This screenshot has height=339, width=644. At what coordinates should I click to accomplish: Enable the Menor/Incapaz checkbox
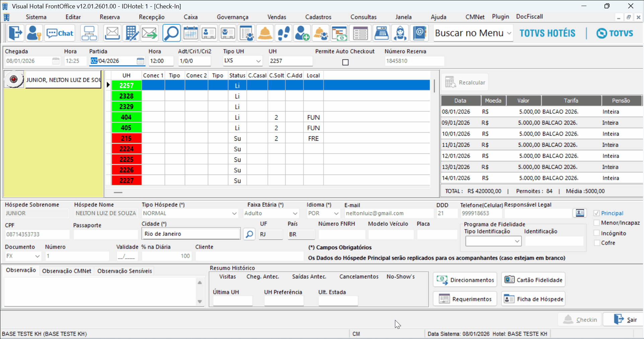(596, 223)
